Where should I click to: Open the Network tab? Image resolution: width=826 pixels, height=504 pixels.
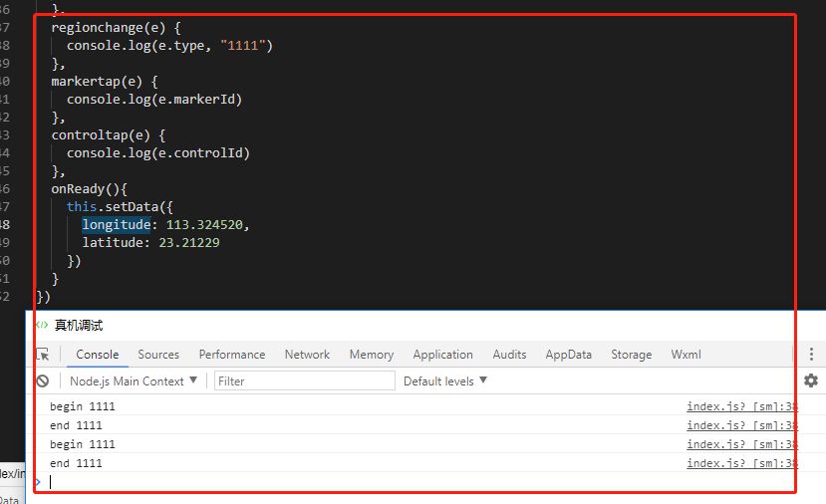[x=307, y=355]
